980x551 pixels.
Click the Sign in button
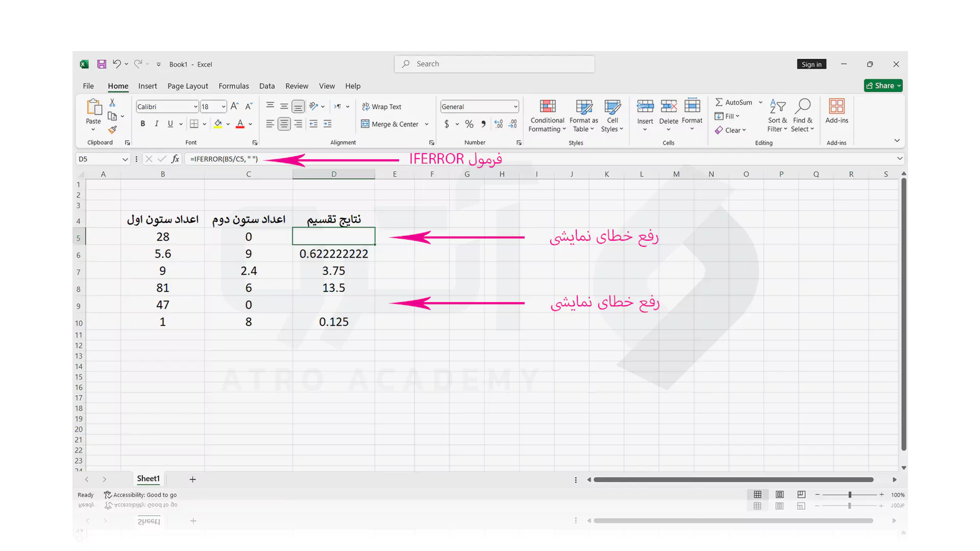click(x=811, y=64)
